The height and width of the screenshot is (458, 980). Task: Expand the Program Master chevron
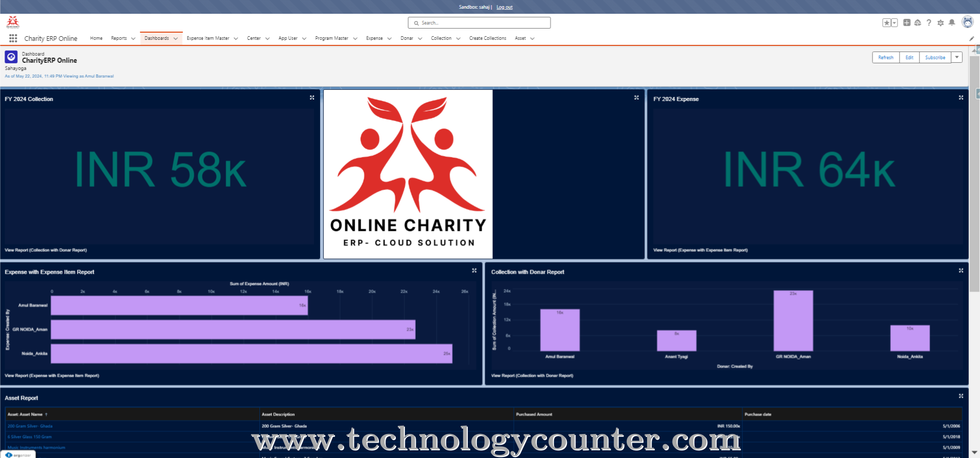tap(355, 38)
